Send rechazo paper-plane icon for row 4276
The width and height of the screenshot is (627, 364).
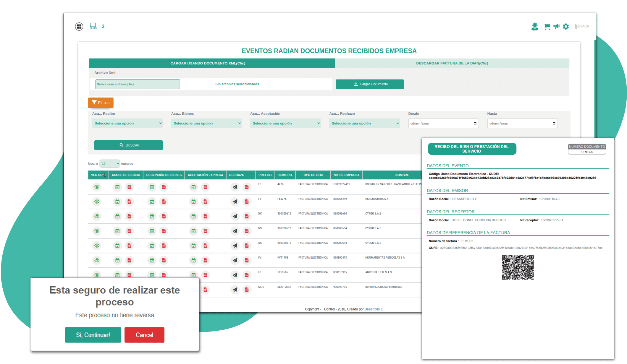[235, 187]
